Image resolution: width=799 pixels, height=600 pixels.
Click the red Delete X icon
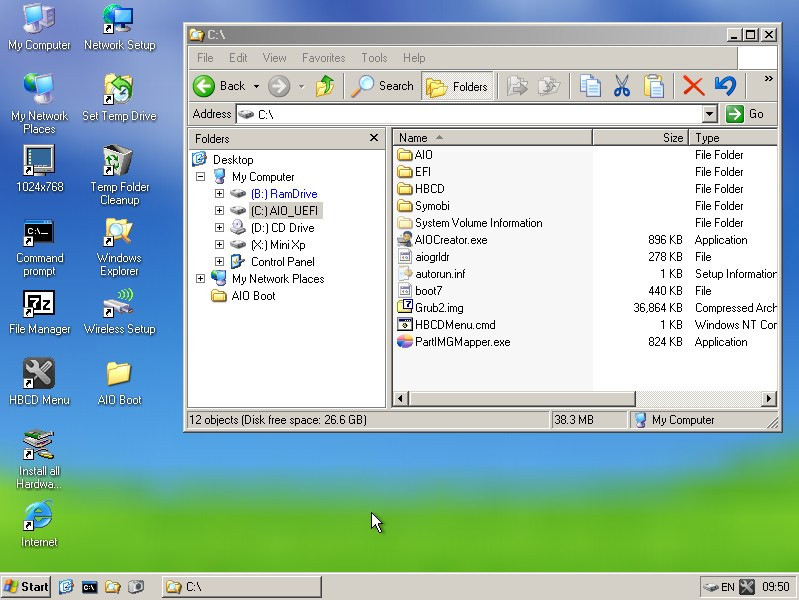tap(693, 86)
